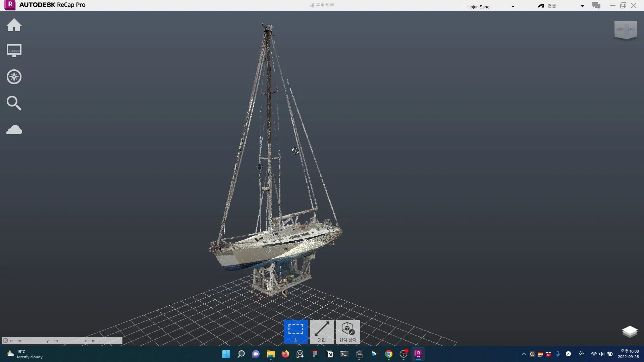The image size is (644, 362).
Task: Open the weather widget in taskbar
Action: tap(25, 354)
